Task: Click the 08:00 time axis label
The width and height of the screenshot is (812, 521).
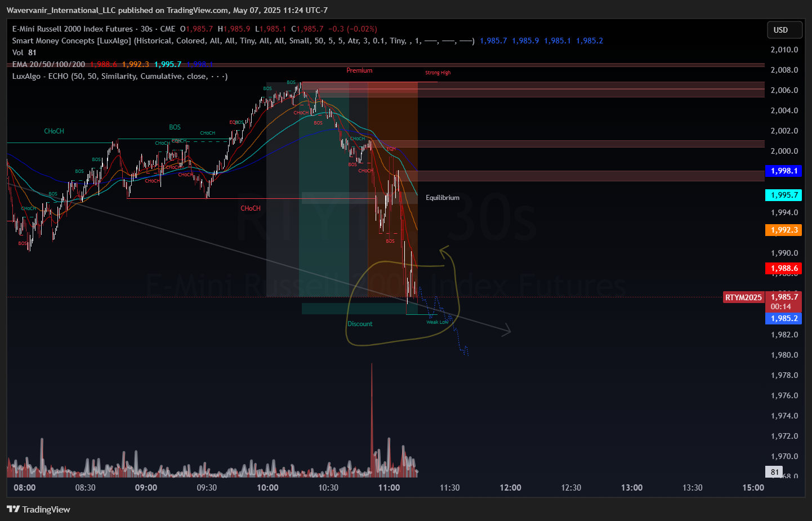Action: (x=24, y=488)
